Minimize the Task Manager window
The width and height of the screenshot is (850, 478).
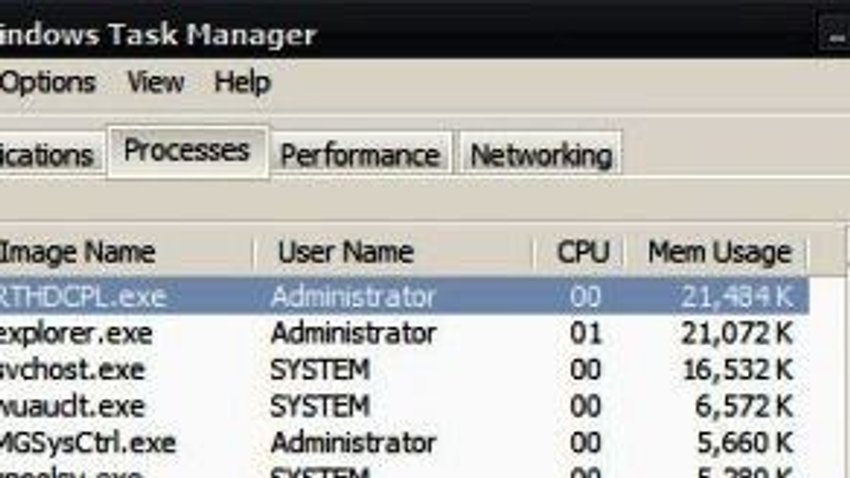pos(836,34)
